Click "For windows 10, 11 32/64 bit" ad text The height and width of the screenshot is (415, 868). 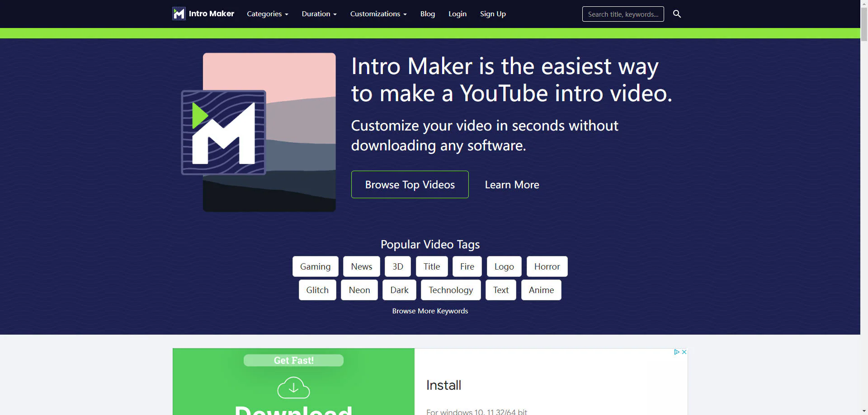pyautogui.click(x=476, y=412)
